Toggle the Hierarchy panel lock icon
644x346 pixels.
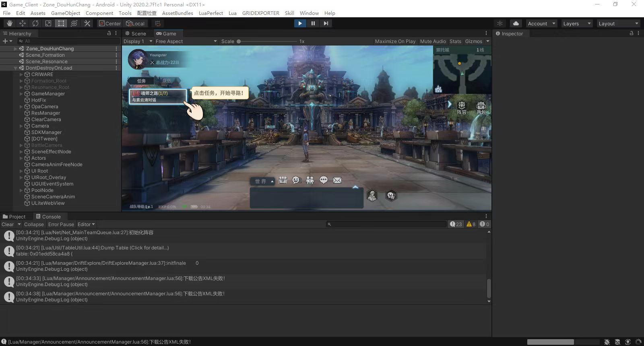(109, 33)
